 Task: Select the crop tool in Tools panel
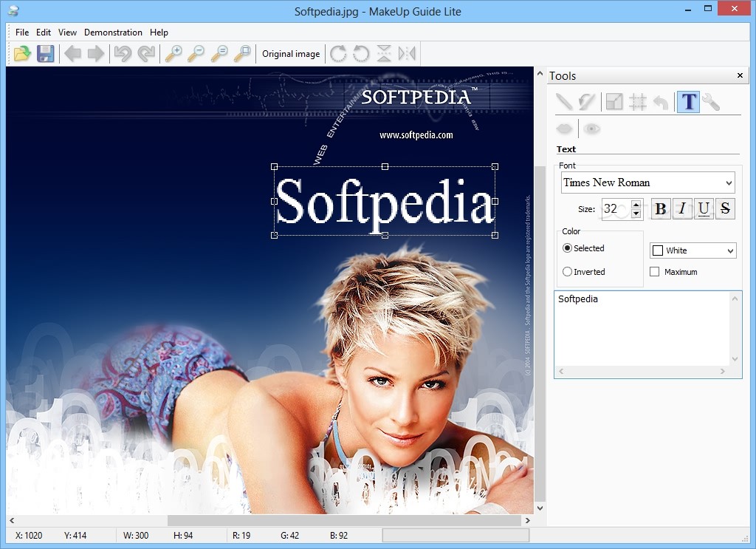(x=637, y=102)
